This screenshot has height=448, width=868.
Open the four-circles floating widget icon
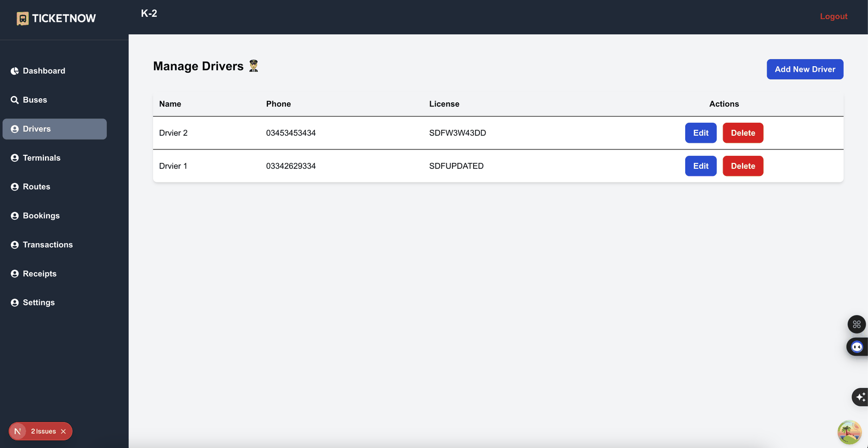coord(857,324)
